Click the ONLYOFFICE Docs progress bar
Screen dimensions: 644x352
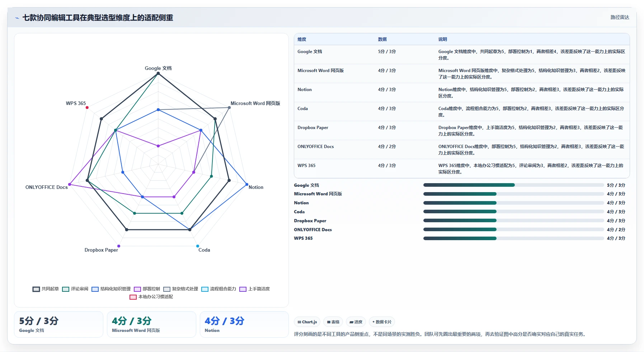[514, 229]
